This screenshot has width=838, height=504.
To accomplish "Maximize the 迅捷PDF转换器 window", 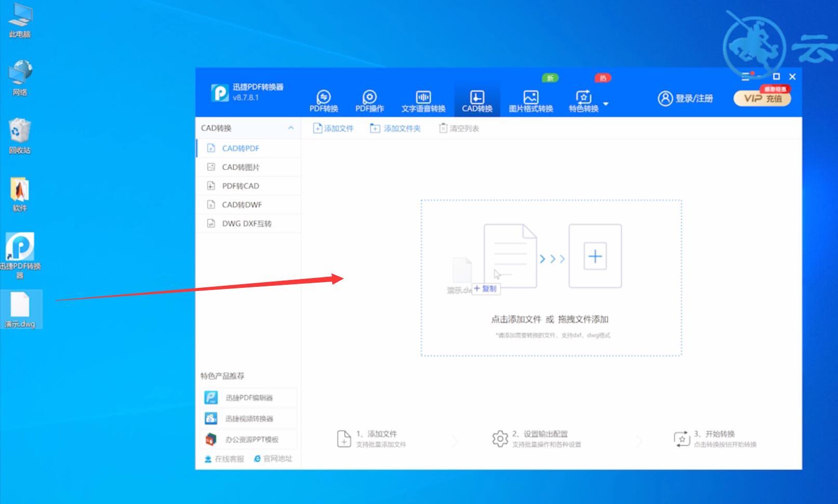I will tap(776, 76).
